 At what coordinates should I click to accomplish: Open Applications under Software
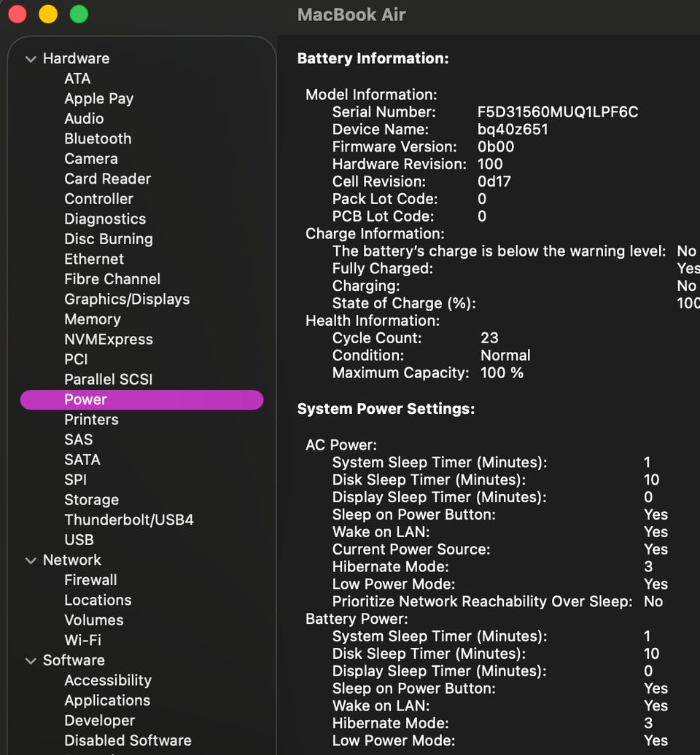point(107,700)
